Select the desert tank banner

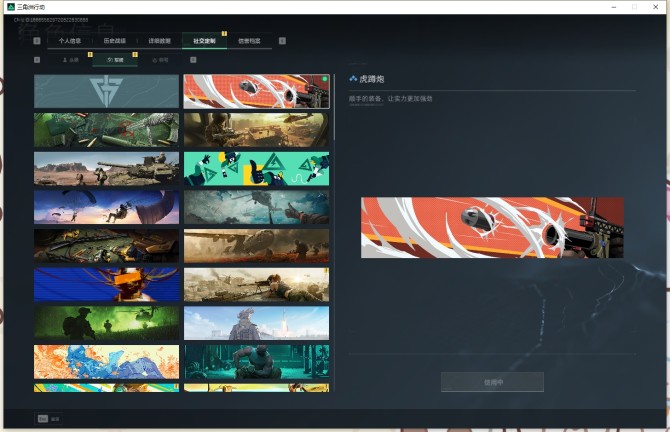click(x=106, y=168)
